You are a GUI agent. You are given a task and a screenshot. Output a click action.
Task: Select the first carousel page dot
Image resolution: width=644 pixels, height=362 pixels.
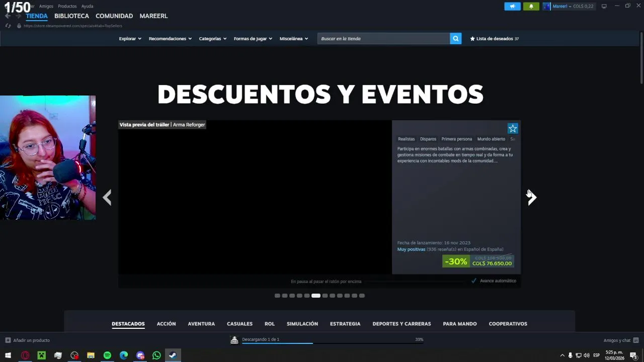(x=277, y=296)
